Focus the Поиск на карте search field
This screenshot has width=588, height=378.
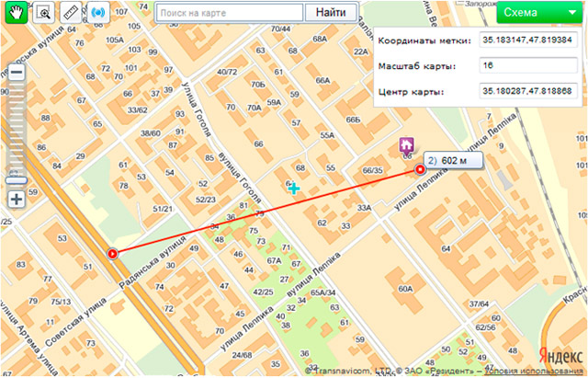(x=229, y=13)
